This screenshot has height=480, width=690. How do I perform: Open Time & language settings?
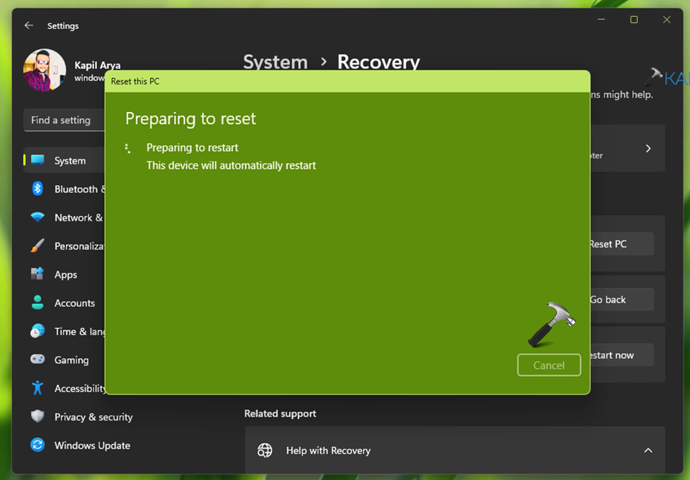pyautogui.click(x=65, y=331)
